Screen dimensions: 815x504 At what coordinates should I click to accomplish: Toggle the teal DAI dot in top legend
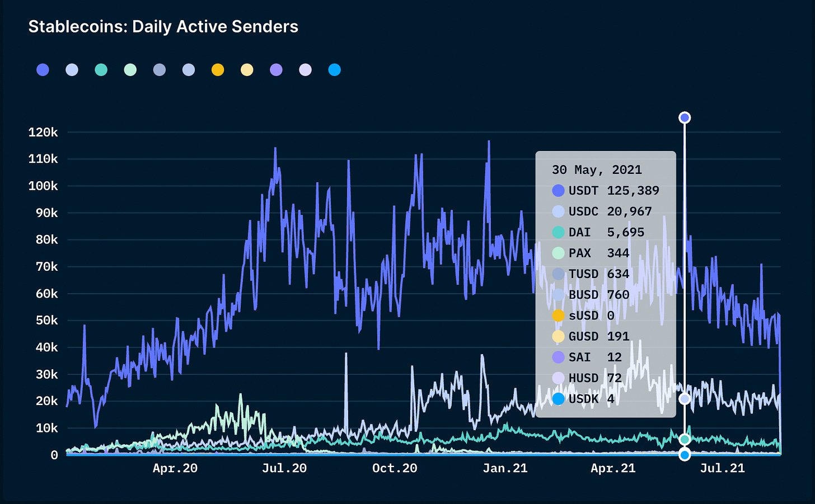pyautogui.click(x=101, y=70)
